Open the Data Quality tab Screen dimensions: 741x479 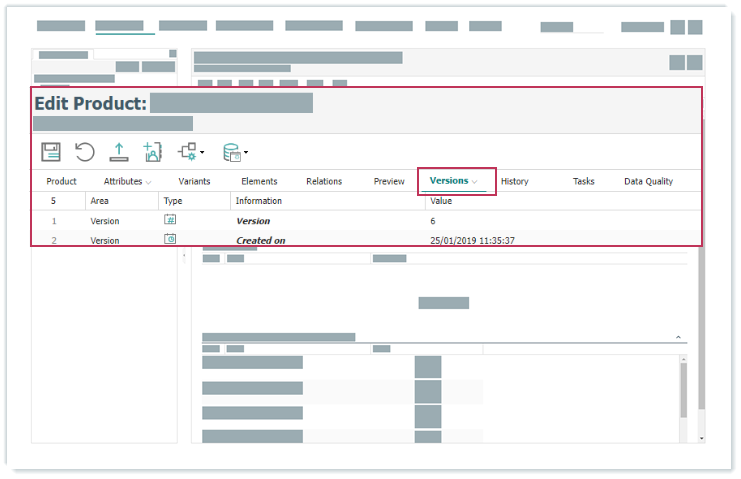(648, 181)
